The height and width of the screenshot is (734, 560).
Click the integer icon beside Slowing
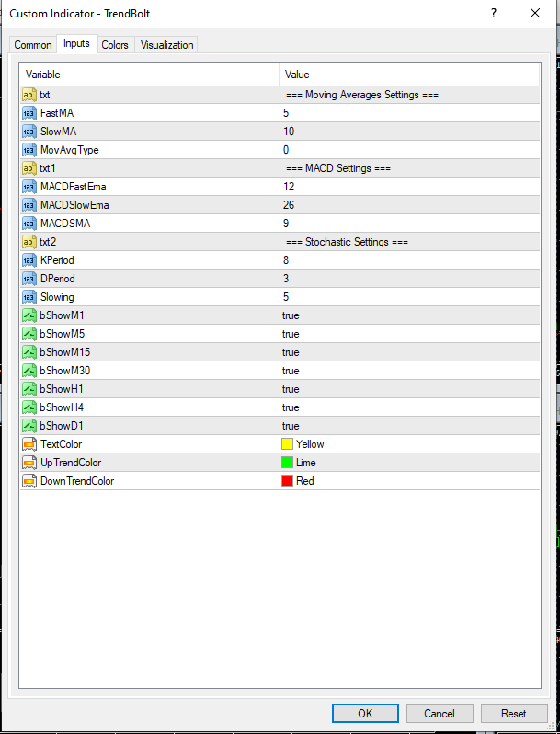(x=29, y=297)
